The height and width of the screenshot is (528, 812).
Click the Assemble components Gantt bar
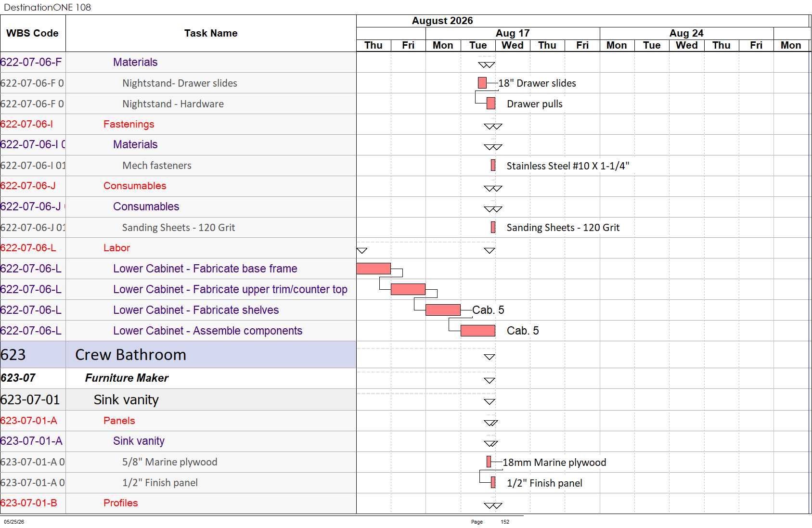pos(478,331)
